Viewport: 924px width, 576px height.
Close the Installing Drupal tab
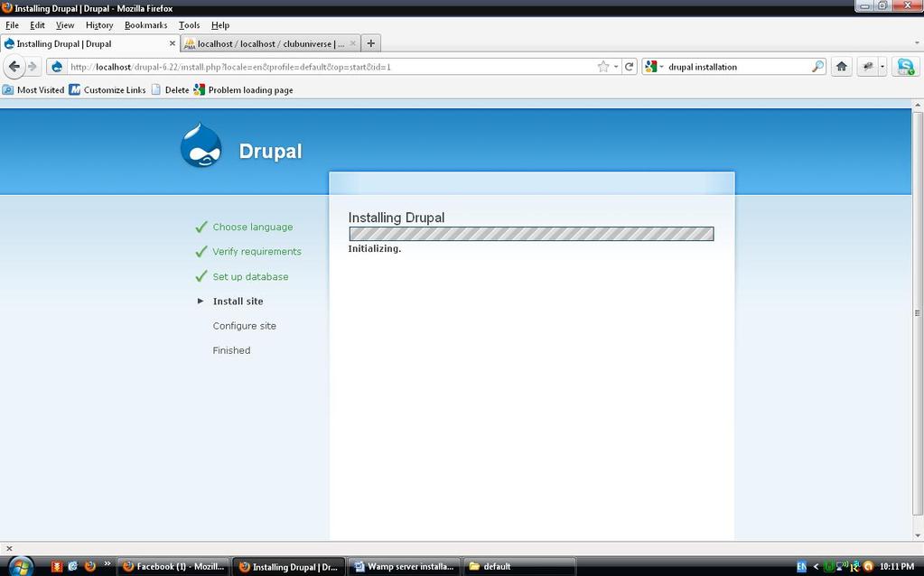pyautogui.click(x=173, y=43)
